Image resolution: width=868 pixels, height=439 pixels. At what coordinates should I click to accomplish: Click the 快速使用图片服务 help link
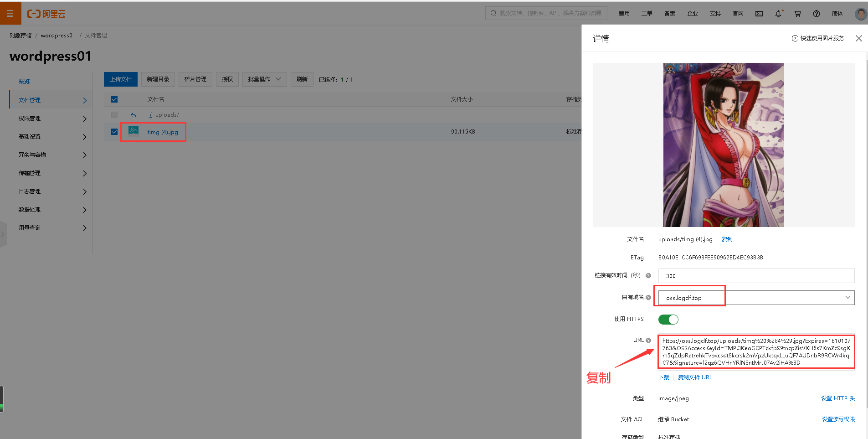(x=818, y=38)
